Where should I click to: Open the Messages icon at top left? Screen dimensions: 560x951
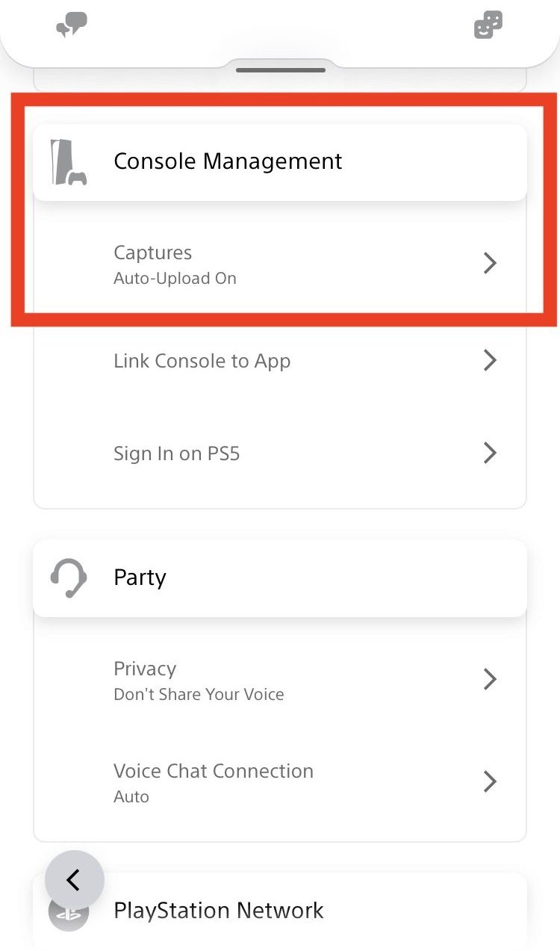click(71, 23)
